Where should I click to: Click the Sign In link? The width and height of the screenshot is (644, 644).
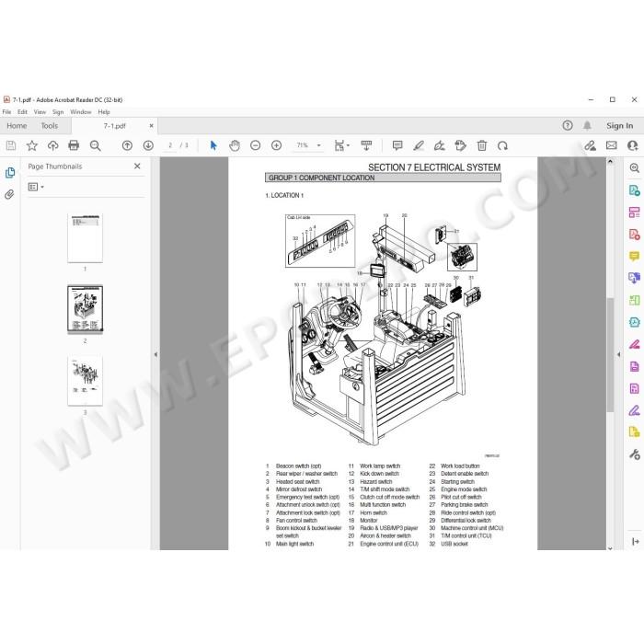pos(619,126)
